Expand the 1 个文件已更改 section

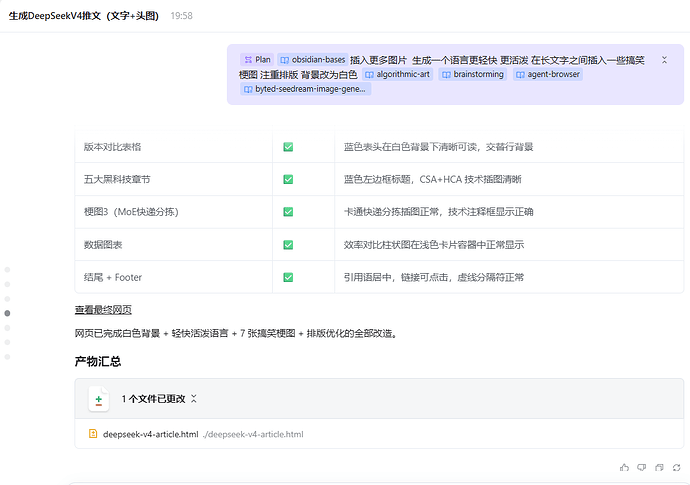(194, 399)
